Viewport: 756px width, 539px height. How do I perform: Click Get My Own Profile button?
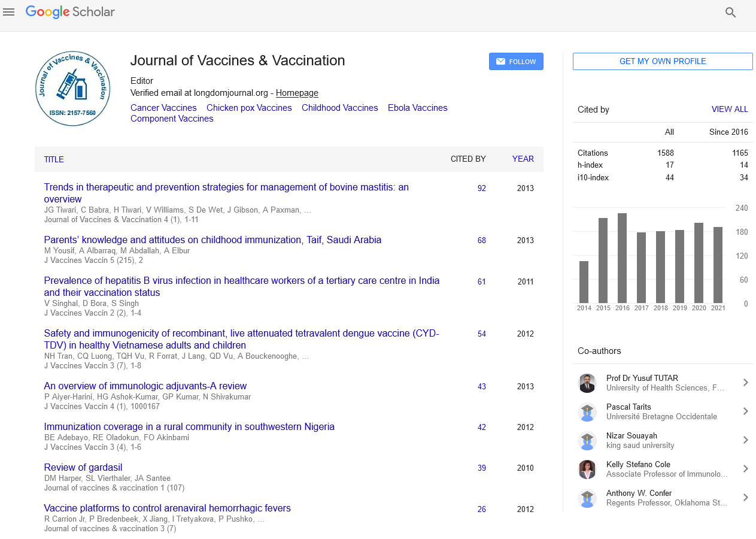(x=663, y=62)
